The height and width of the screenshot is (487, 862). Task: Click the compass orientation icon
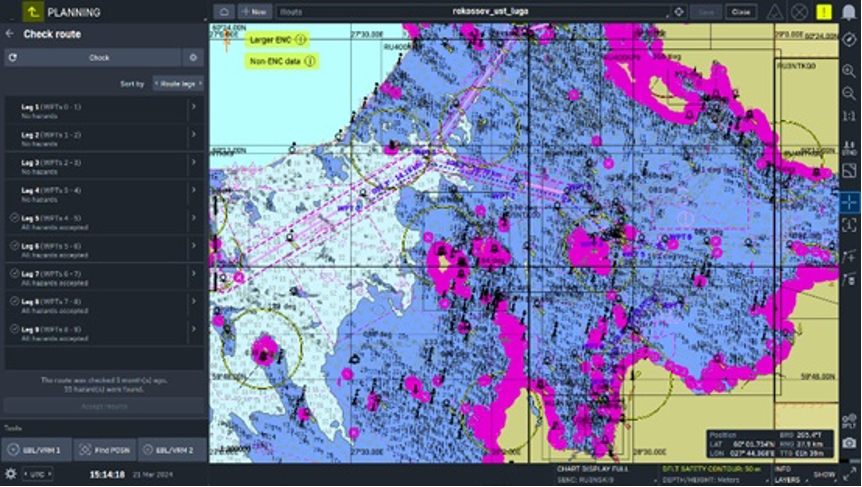(849, 40)
